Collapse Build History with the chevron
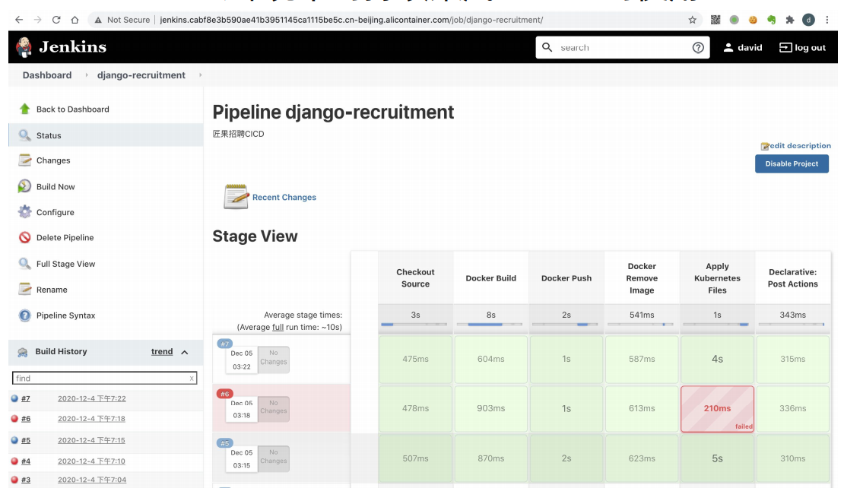This screenshot has width=844, height=504. pyautogui.click(x=184, y=352)
